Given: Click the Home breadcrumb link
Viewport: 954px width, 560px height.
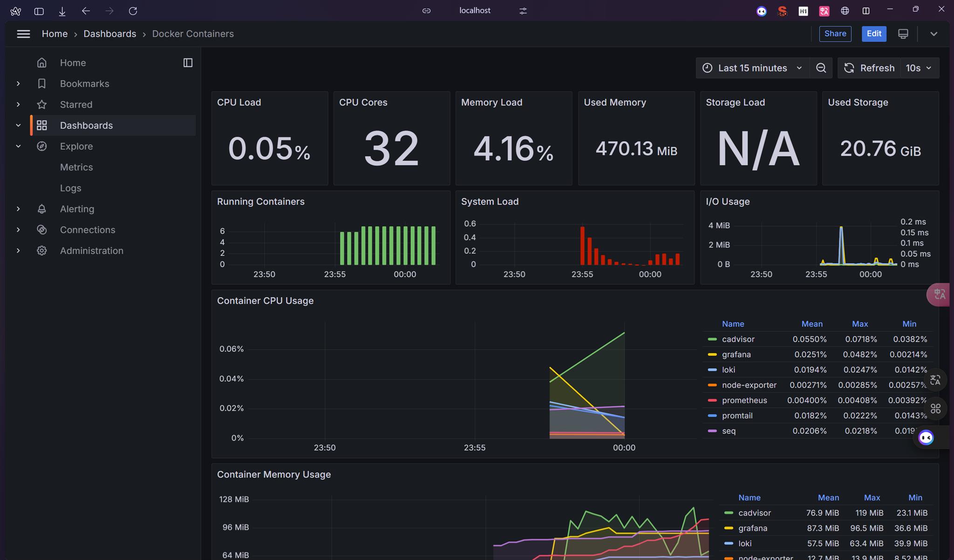Looking at the screenshot, I should click(x=55, y=34).
